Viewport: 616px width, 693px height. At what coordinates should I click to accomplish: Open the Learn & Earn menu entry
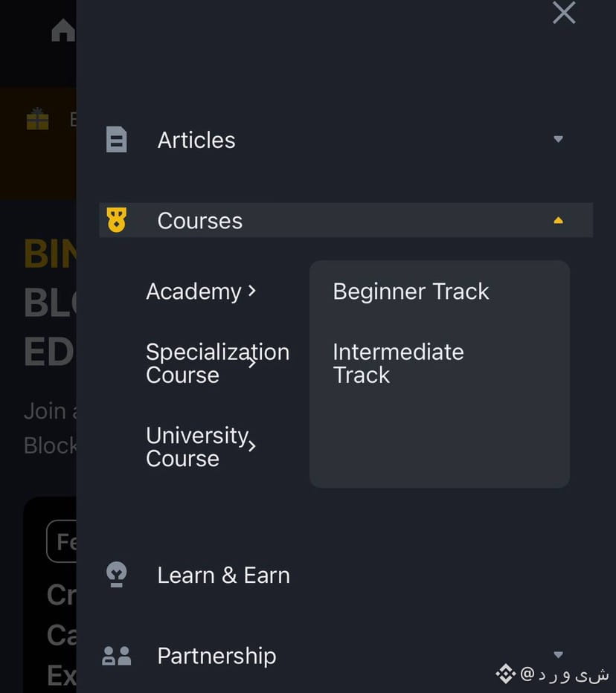point(223,575)
